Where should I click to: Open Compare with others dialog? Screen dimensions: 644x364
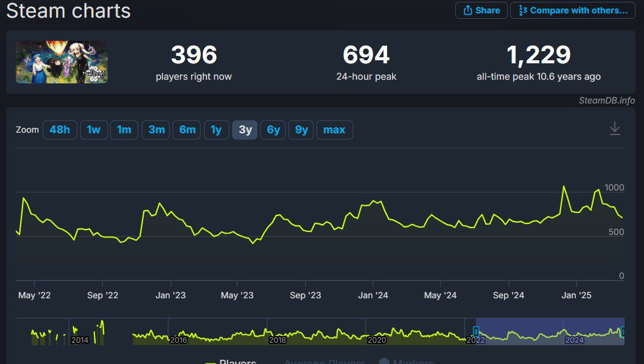[x=572, y=10]
